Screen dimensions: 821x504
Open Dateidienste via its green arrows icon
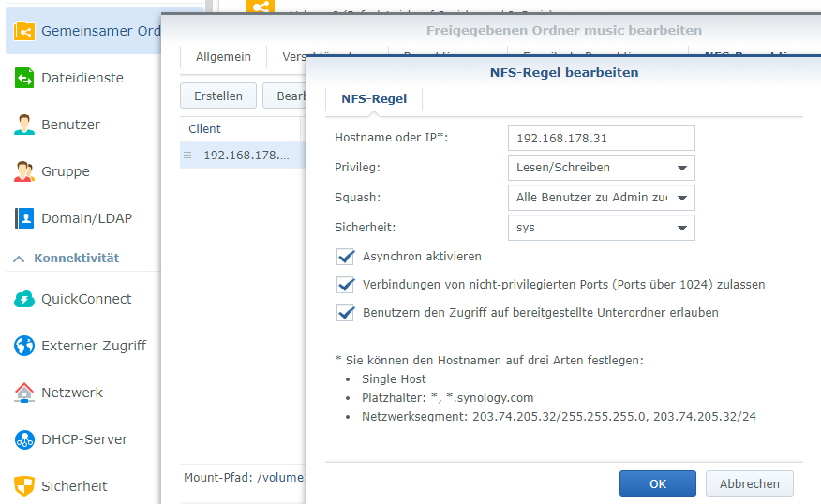[x=24, y=78]
